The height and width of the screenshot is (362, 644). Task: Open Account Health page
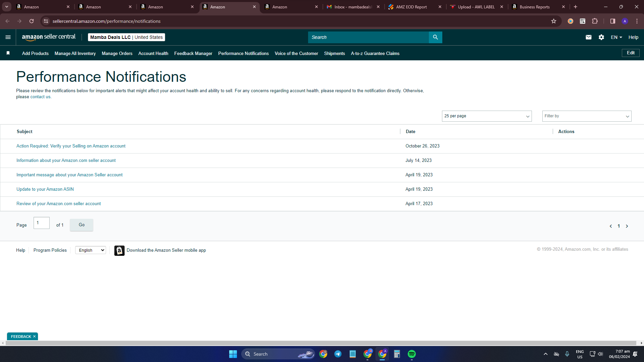pyautogui.click(x=153, y=53)
